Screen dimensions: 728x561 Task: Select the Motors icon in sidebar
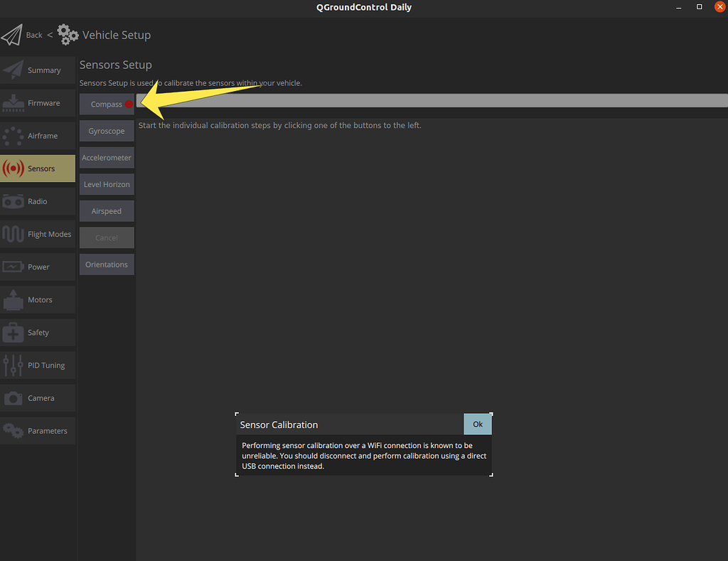(x=14, y=299)
